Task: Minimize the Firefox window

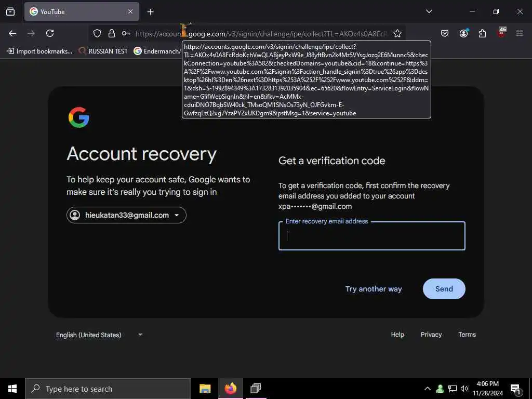Action: coord(472,11)
